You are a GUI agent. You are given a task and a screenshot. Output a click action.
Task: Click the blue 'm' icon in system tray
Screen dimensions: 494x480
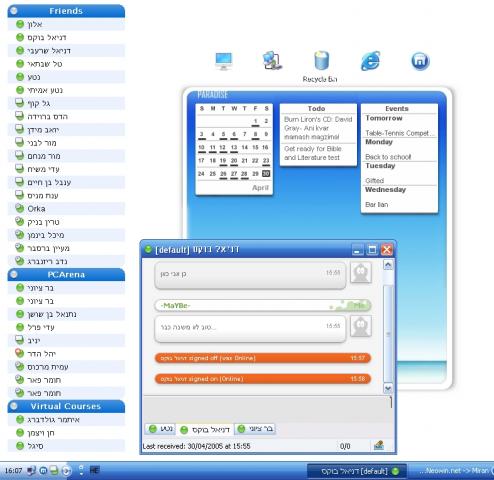[x=43, y=471]
